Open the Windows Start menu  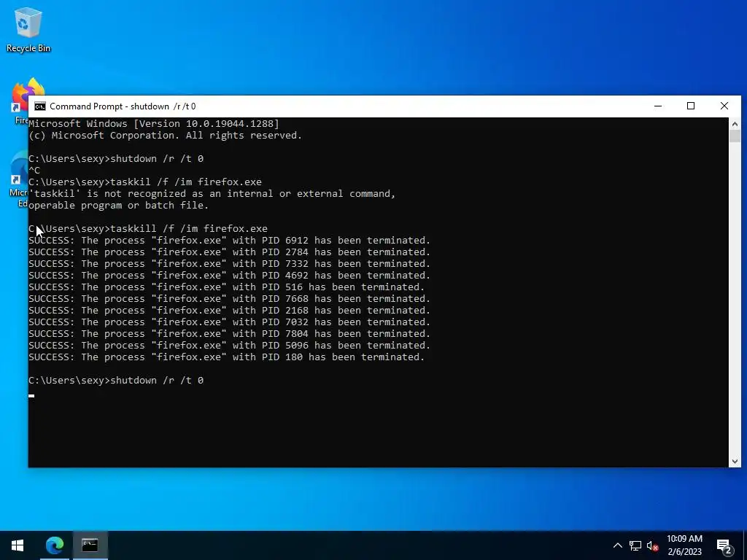coord(18,545)
